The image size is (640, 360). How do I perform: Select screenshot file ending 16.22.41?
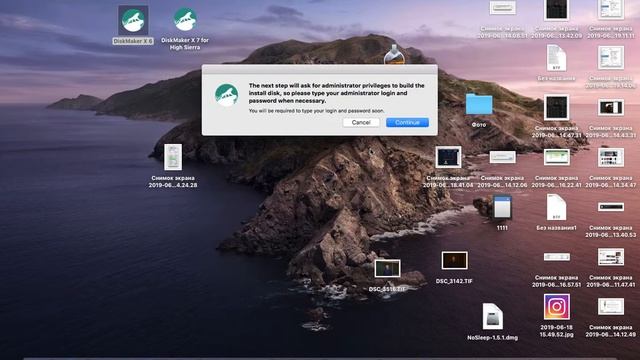pyautogui.click(x=556, y=158)
